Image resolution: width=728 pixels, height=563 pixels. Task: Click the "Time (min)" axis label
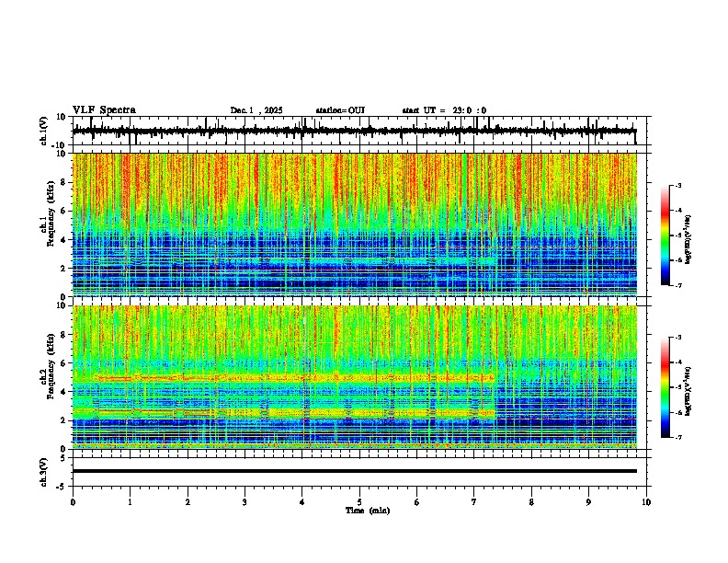(x=368, y=511)
